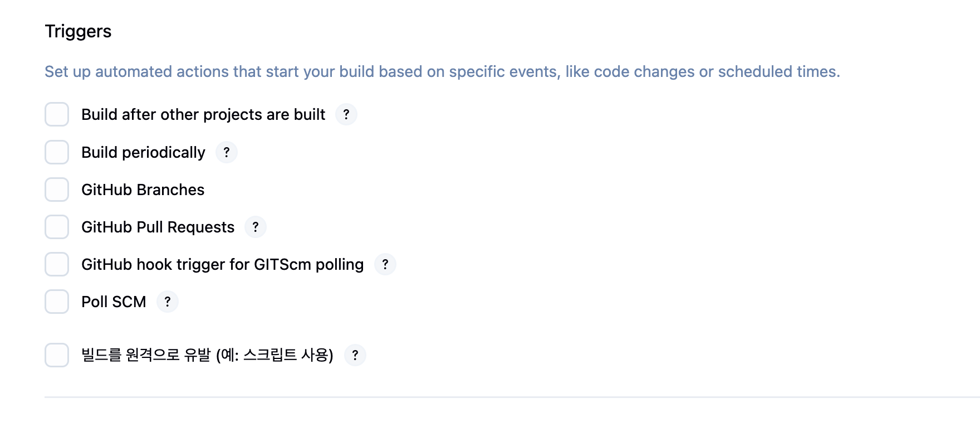
Task: Check the GitHub Branches checkbox
Action: tap(57, 190)
